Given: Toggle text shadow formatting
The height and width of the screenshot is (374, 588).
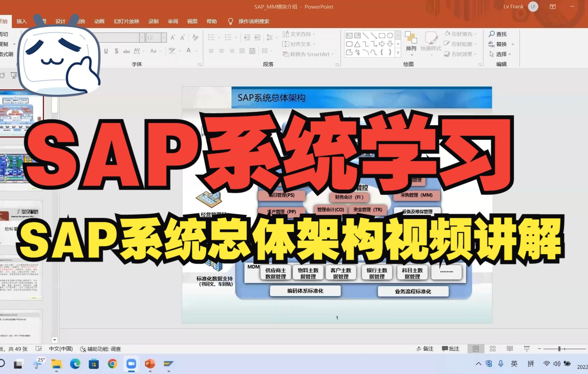Looking at the screenshot, I should pyautogui.click(x=116, y=51).
